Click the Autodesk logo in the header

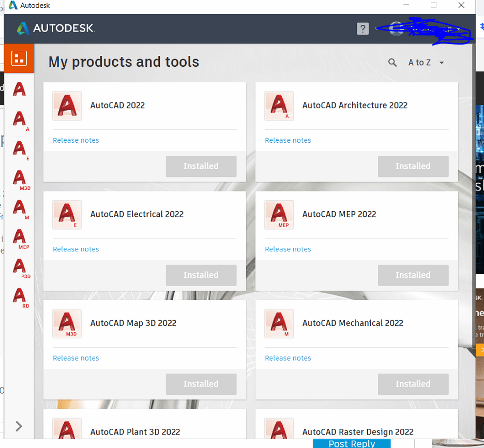coord(55,28)
